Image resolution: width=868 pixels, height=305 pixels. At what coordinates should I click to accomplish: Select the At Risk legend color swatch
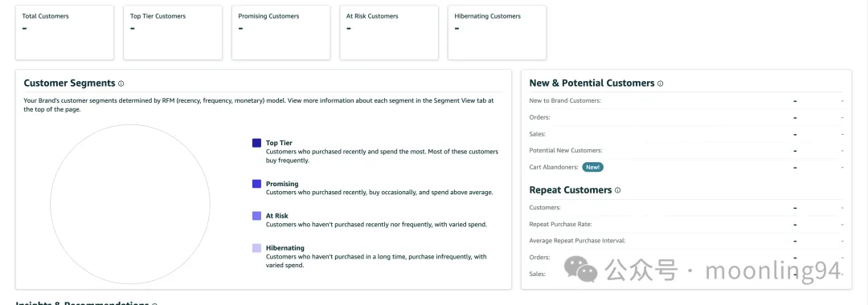click(x=256, y=216)
